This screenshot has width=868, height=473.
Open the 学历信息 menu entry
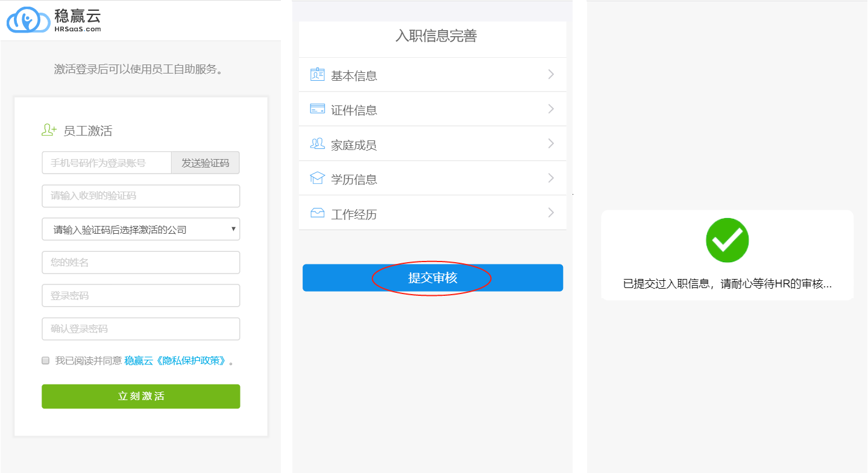click(x=433, y=178)
